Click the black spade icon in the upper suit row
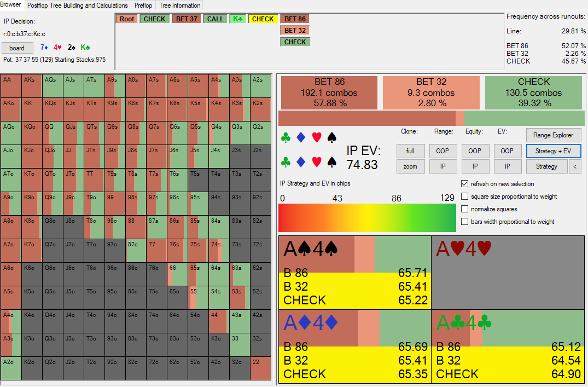 [x=331, y=137]
